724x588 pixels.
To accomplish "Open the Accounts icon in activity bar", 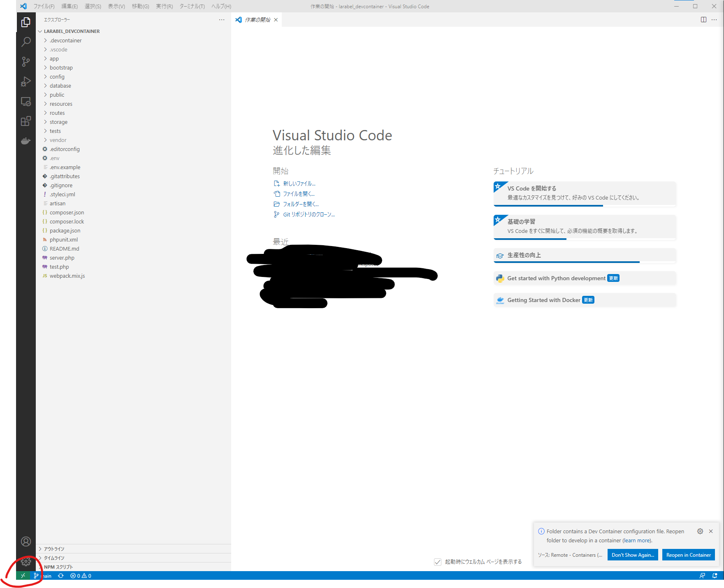I will [x=26, y=542].
